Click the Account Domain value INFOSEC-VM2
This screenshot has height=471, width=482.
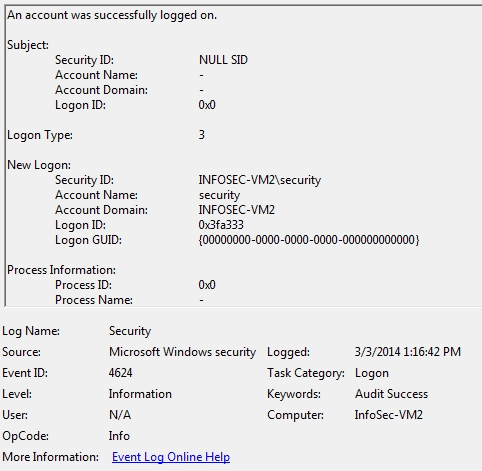click(x=237, y=210)
